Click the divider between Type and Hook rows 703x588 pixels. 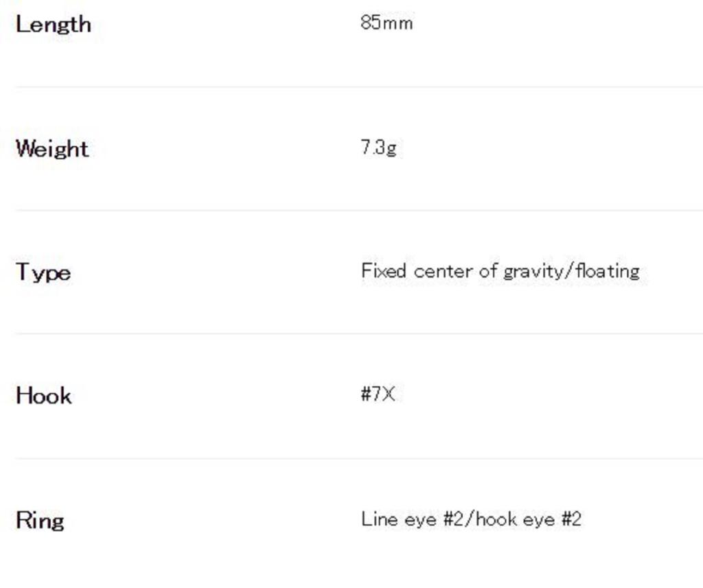358,333
